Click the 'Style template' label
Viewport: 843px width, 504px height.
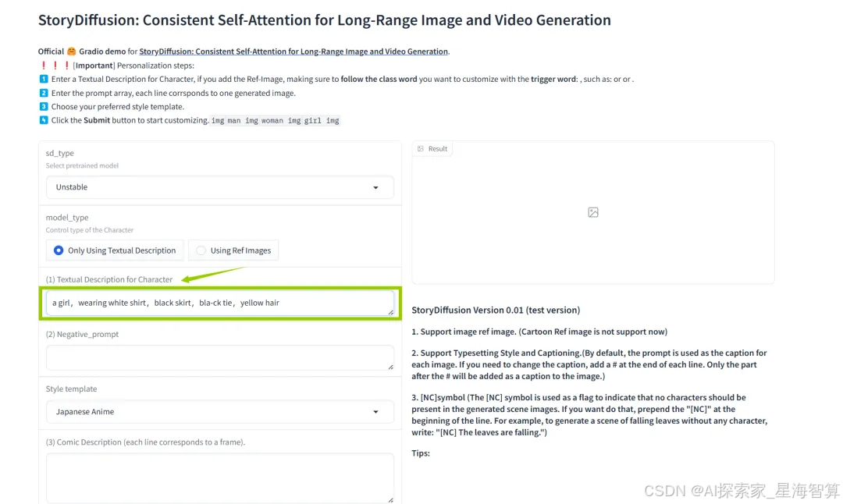[x=72, y=389]
